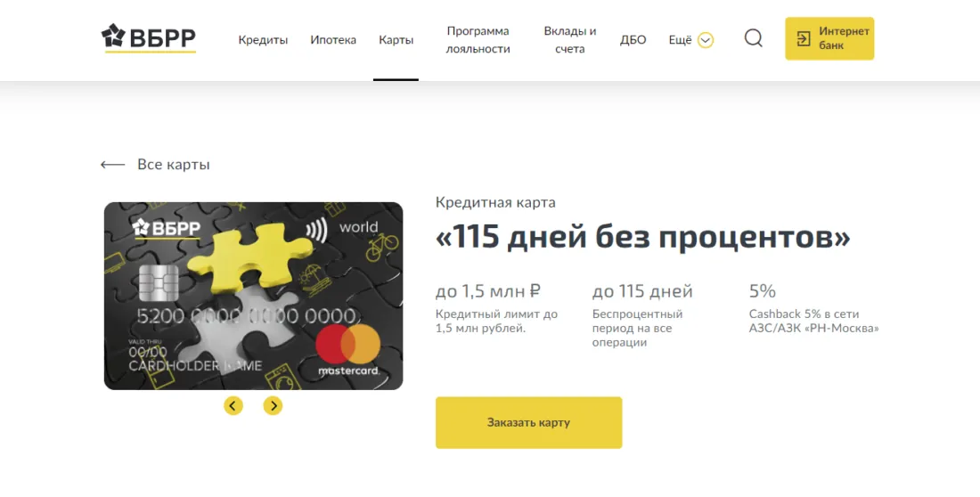Open Программа лояльности page
This screenshot has height=497, width=980.
coord(478,39)
